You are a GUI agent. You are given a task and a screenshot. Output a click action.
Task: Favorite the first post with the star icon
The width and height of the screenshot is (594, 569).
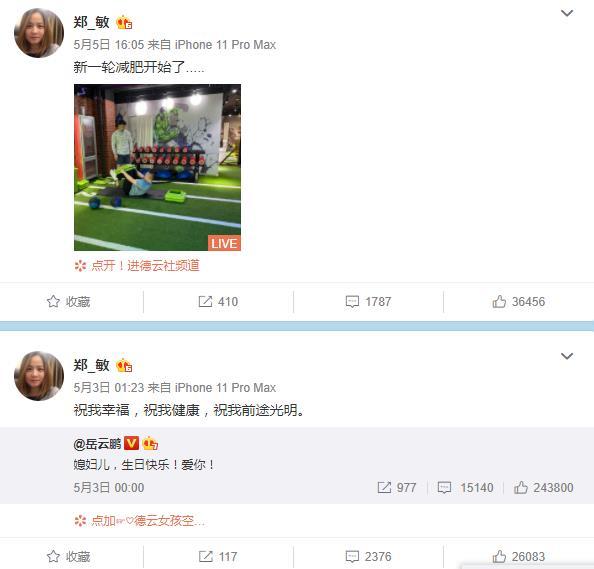tap(69, 302)
